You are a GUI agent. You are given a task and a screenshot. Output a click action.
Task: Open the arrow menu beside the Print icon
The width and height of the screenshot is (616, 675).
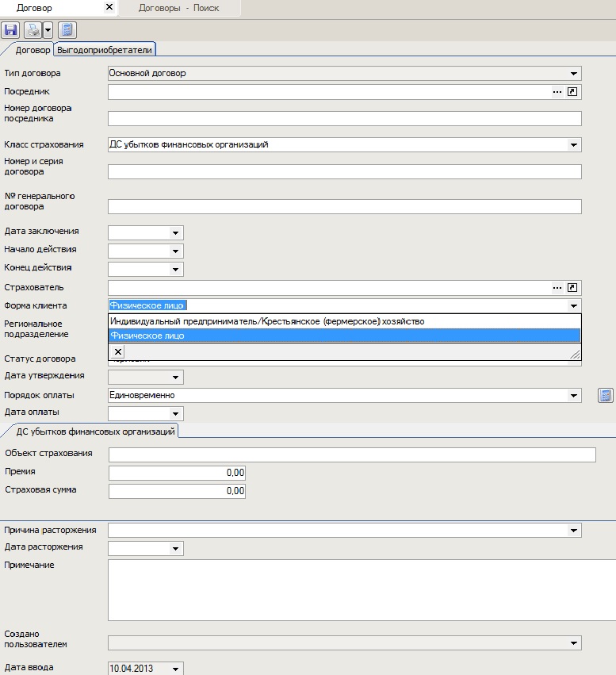coord(48,30)
